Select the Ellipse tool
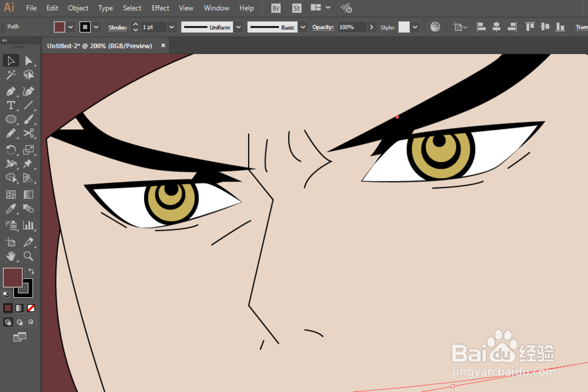The width and height of the screenshot is (588, 392). click(11, 119)
